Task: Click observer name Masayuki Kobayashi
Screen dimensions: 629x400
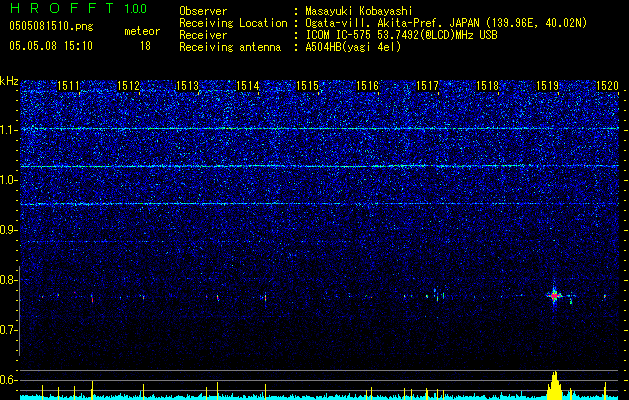Action: (358, 11)
